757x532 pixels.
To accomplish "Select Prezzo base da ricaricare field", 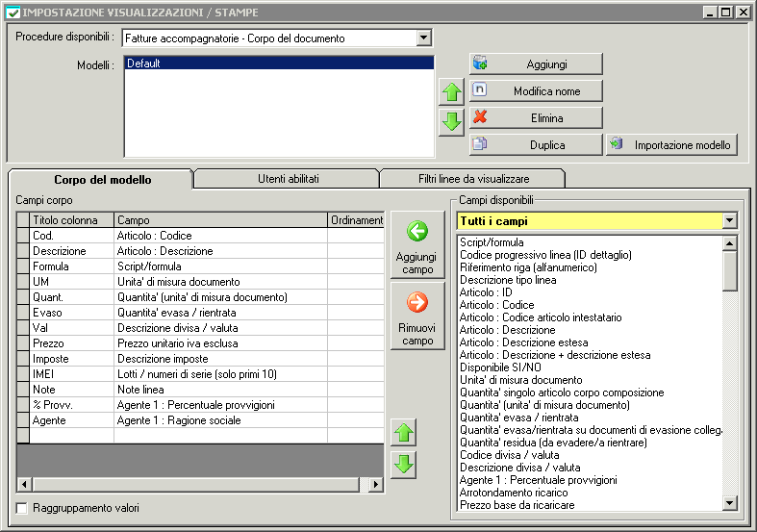I will point(590,505).
